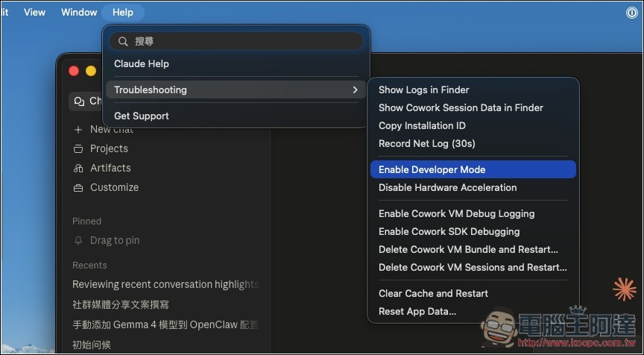Viewport: 644px width, 355px height.
Task: Choose Get Support from Help menu
Action: coord(142,116)
